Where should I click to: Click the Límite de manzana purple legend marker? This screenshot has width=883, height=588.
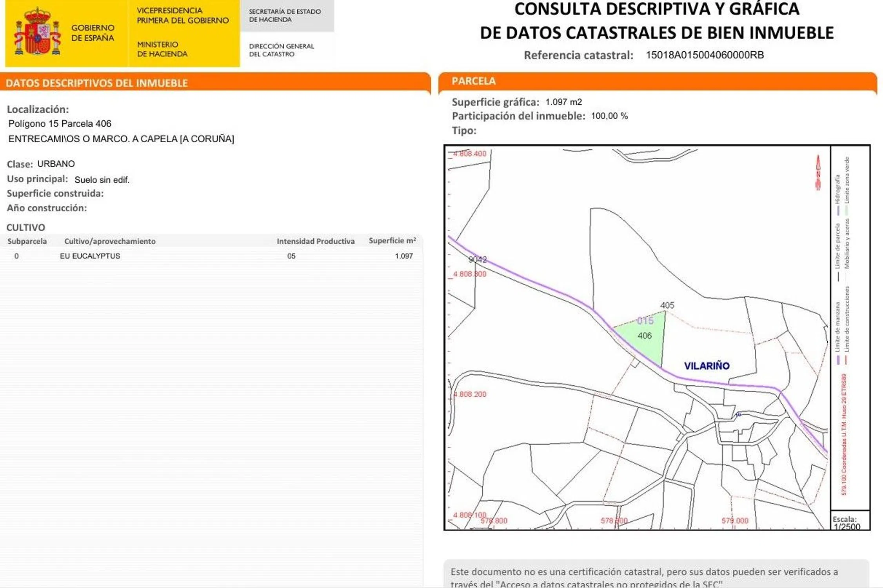coord(838,359)
